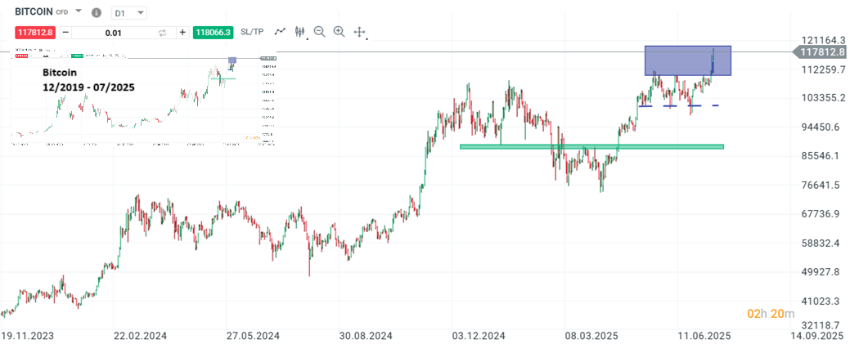This screenshot has width=868, height=344.
Task: Click the red sell price 117812.8
Action: pyautogui.click(x=34, y=33)
